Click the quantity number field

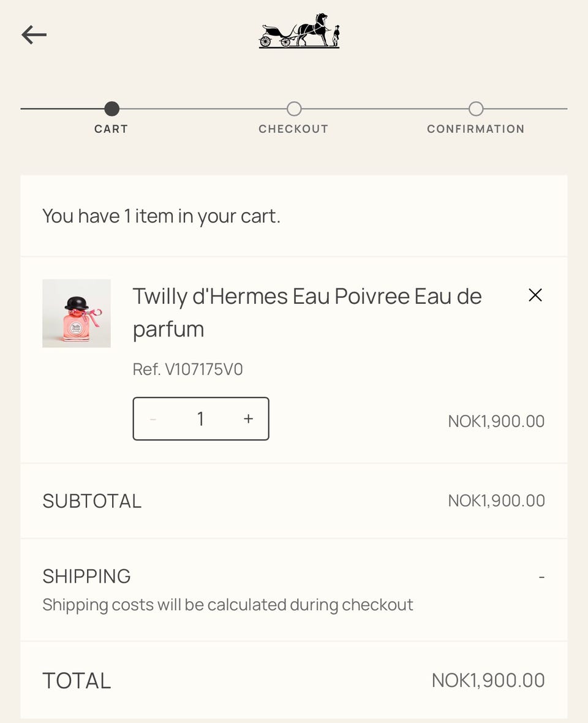coord(200,419)
